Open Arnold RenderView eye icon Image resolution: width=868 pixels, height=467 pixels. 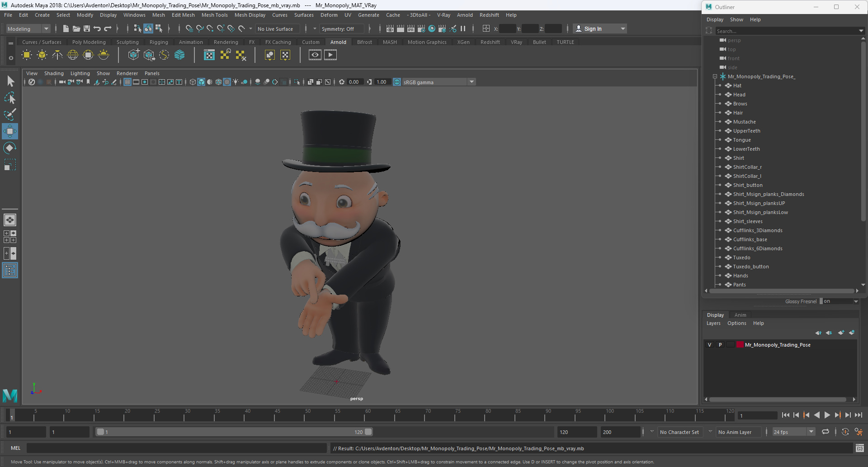315,55
